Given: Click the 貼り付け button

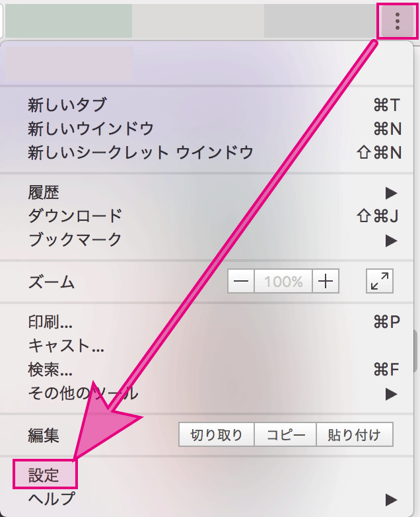Looking at the screenshot, I should coord(355,435).
